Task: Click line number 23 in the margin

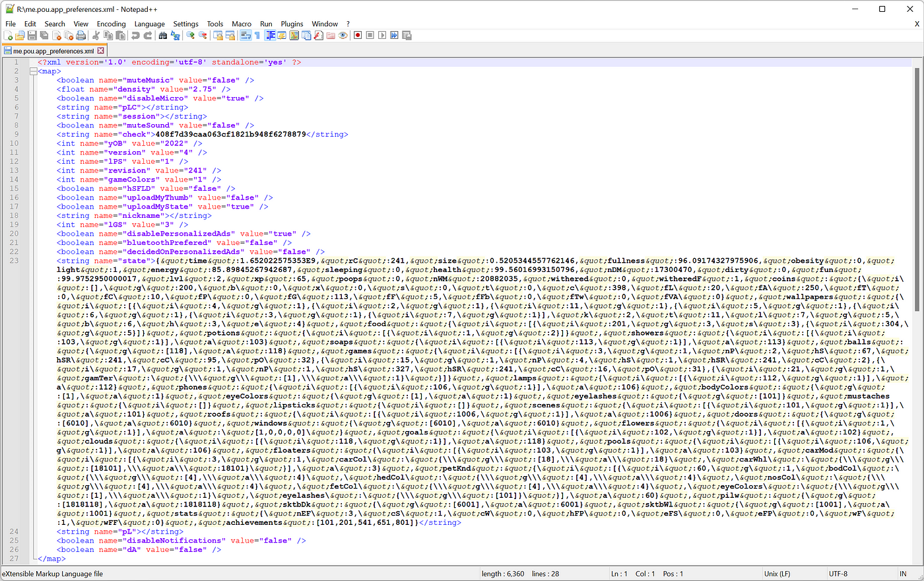Action: (x=15, y=261)
